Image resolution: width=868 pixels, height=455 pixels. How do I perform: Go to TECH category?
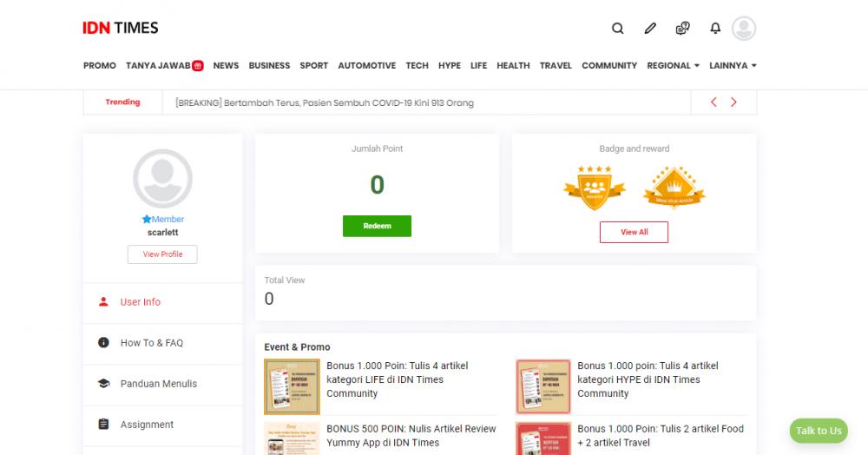417,65
